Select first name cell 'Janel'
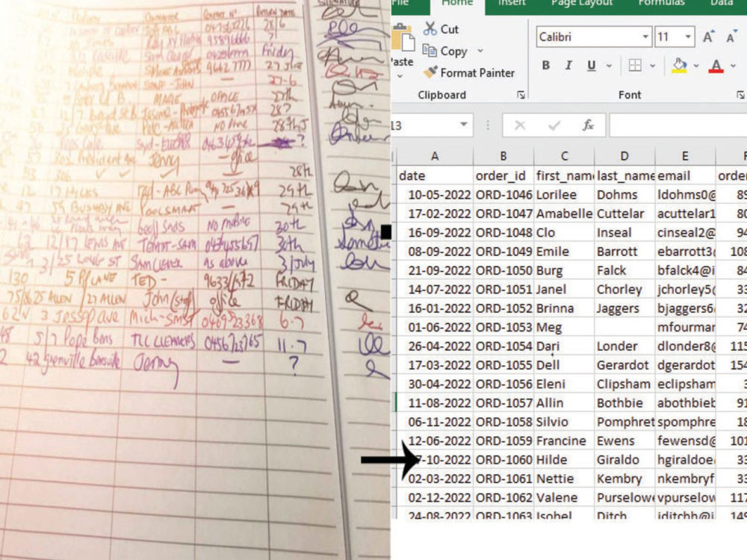The image size is (747, 560). click(564, 290)
